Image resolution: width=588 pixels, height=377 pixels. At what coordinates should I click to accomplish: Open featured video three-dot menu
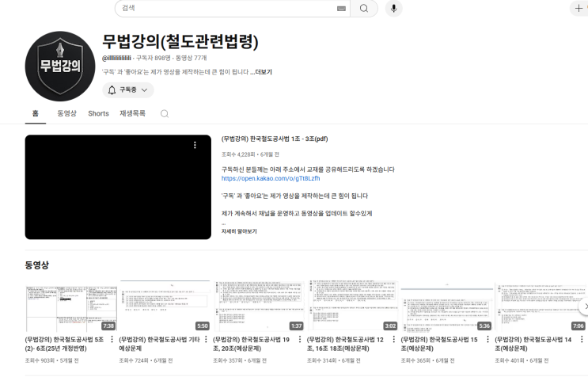[195, 145]
